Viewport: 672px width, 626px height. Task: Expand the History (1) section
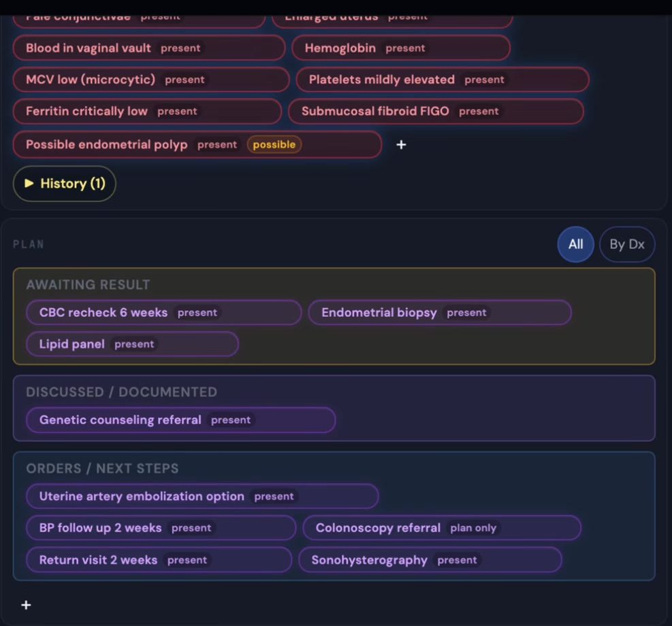coord(65,184)
